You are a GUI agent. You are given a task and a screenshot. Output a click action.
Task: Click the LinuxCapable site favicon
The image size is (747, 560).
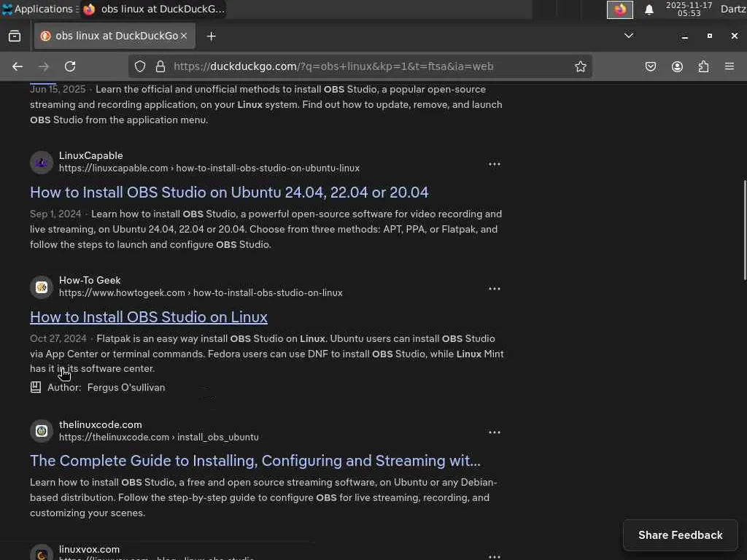click(x=42, y=163)
